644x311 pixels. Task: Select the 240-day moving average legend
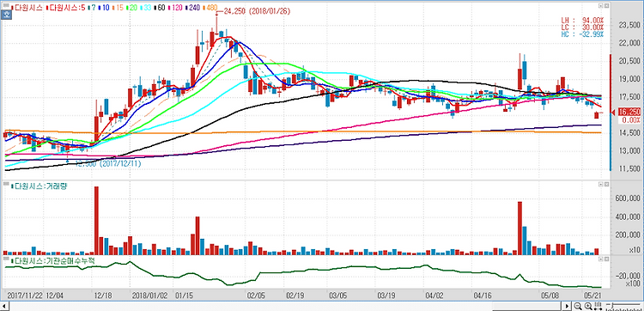point(192,8)
